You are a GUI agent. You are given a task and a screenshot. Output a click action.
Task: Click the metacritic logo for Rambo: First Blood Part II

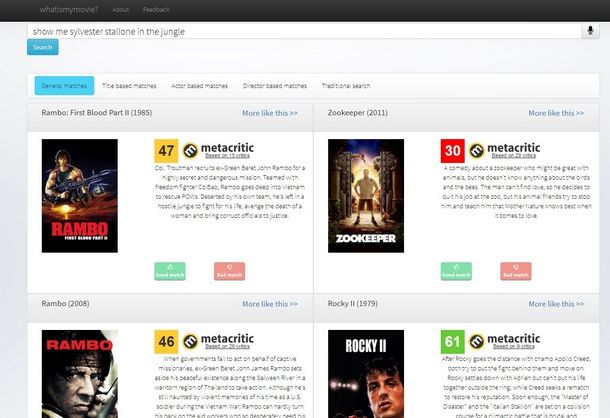[218, 148]
